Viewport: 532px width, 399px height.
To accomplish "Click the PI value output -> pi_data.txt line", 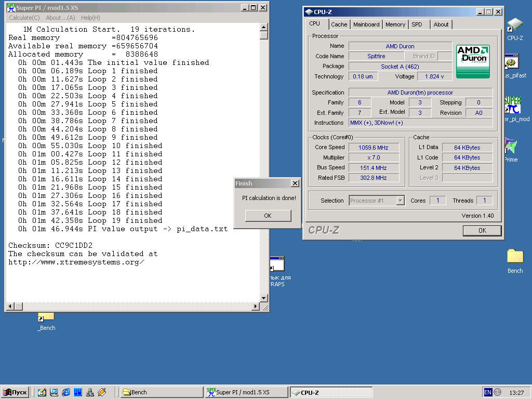I will (123, 229).
